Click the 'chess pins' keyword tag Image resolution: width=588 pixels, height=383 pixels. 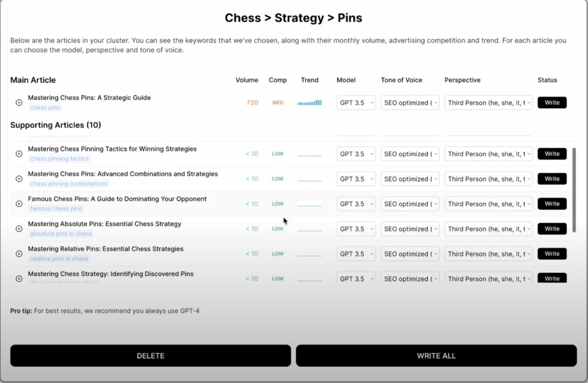tap(45, 108)
